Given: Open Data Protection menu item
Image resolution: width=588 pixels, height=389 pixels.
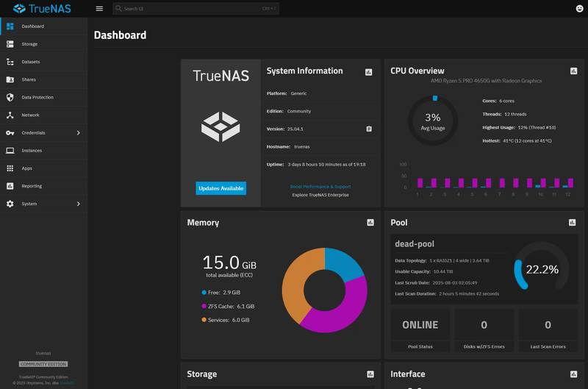Looking at the screenshot, I should [44, 97].
